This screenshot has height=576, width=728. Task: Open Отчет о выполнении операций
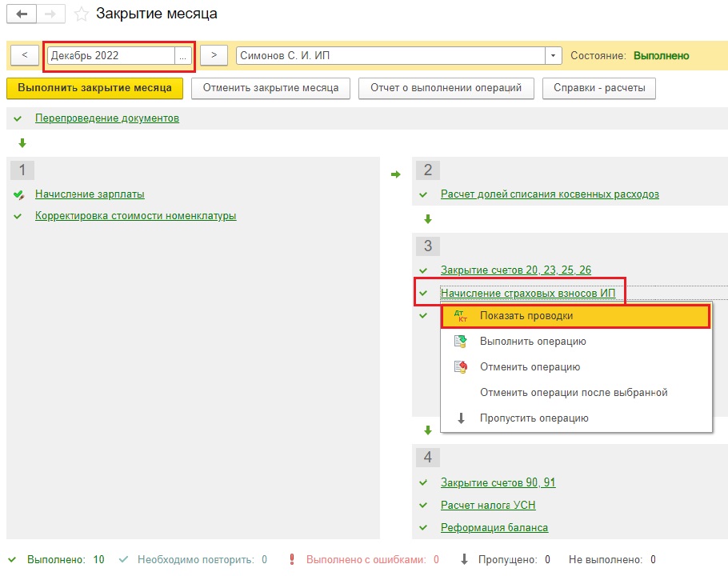point(446,88)
